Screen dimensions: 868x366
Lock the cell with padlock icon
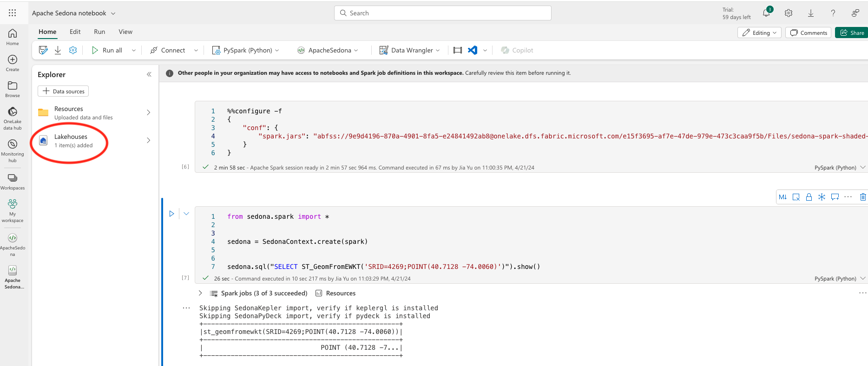click(809, 197)
